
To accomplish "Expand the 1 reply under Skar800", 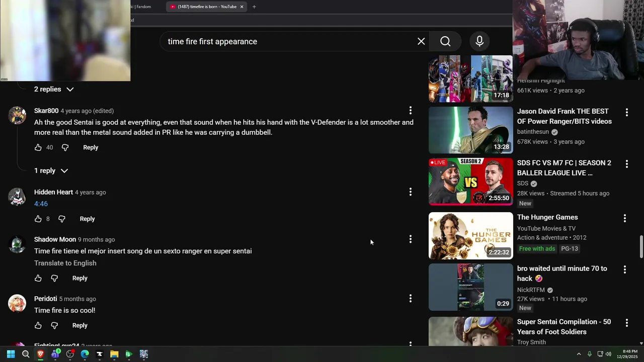I will 51,170.
